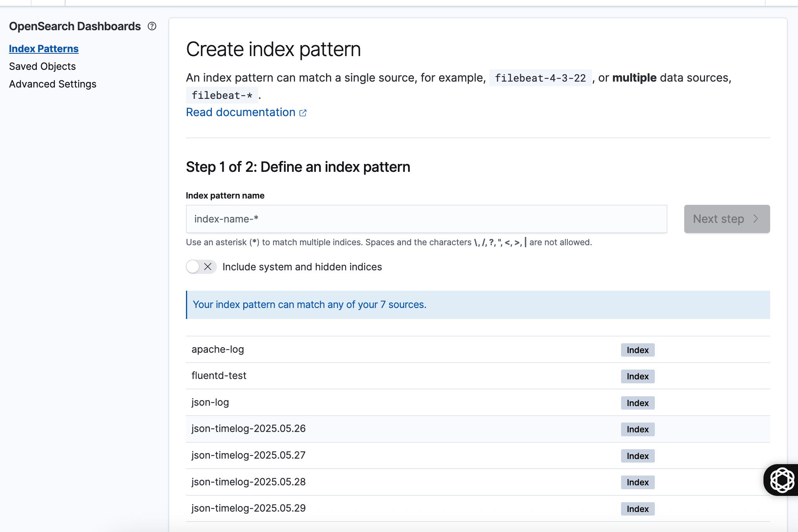Screen dimensions: 798x532
Task: Click the Index badge for apache-log
Action: point(638,350)
